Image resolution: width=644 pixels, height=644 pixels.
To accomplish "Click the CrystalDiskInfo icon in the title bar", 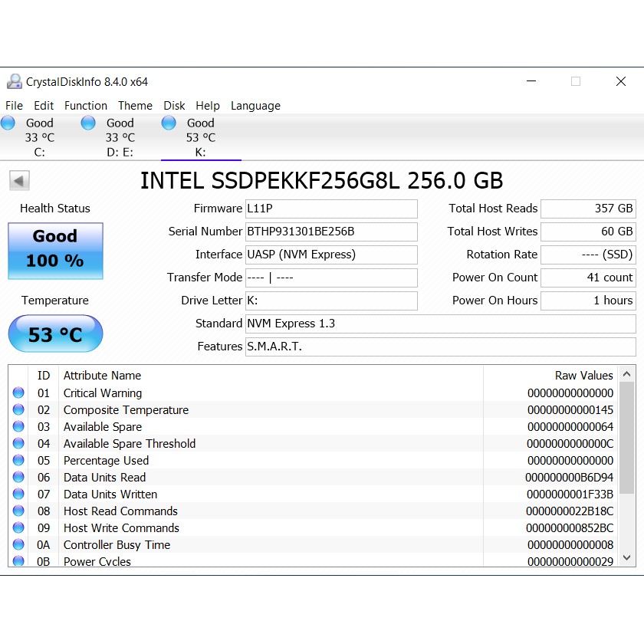I will [14, 80].
